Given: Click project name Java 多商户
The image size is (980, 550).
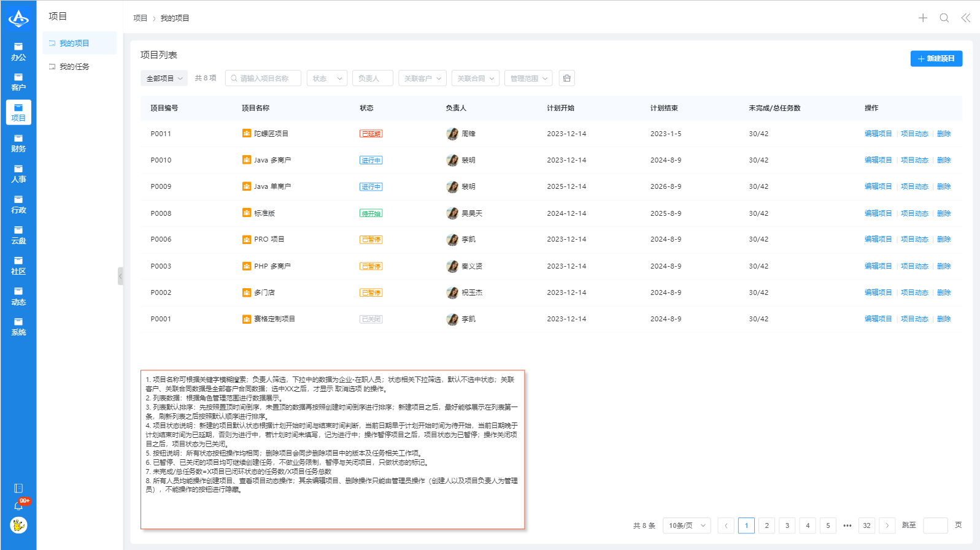Looking at the screenshot, I should [x=272, y=160].
